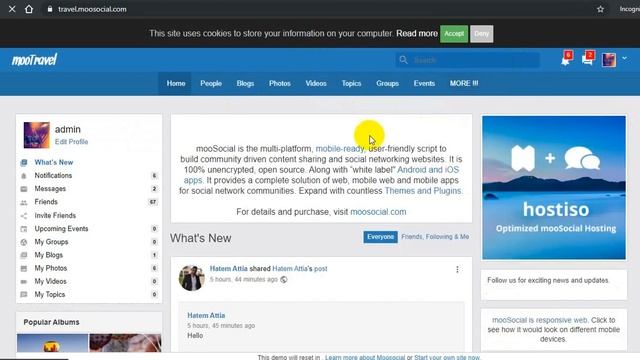This screenshot has width=640, height=360.
Task: Select the Everyone feed filter
Action: click(x=380, y=237)
